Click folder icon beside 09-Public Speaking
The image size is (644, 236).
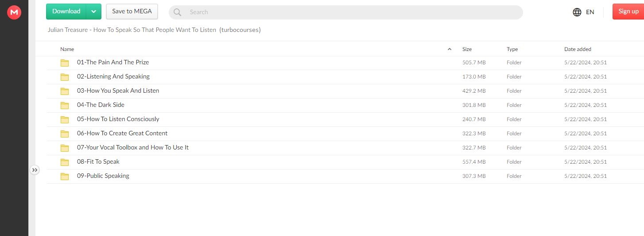click(x=65, y=176)
